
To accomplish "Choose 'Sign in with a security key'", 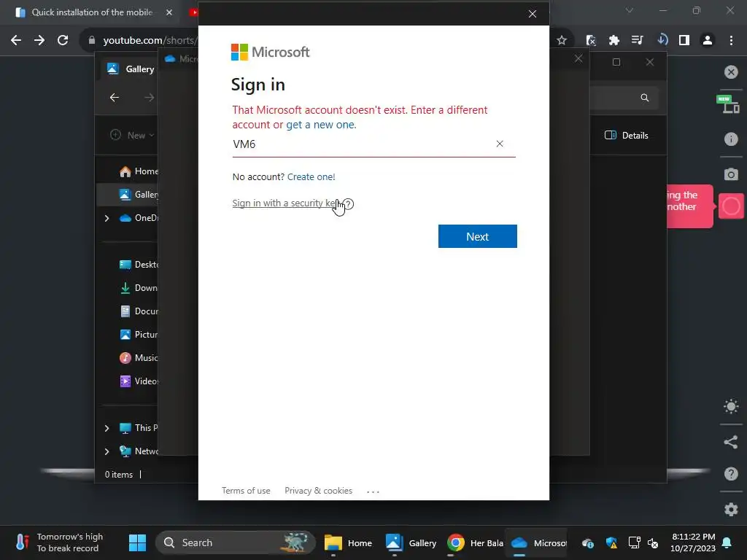I will click(286, 203).
